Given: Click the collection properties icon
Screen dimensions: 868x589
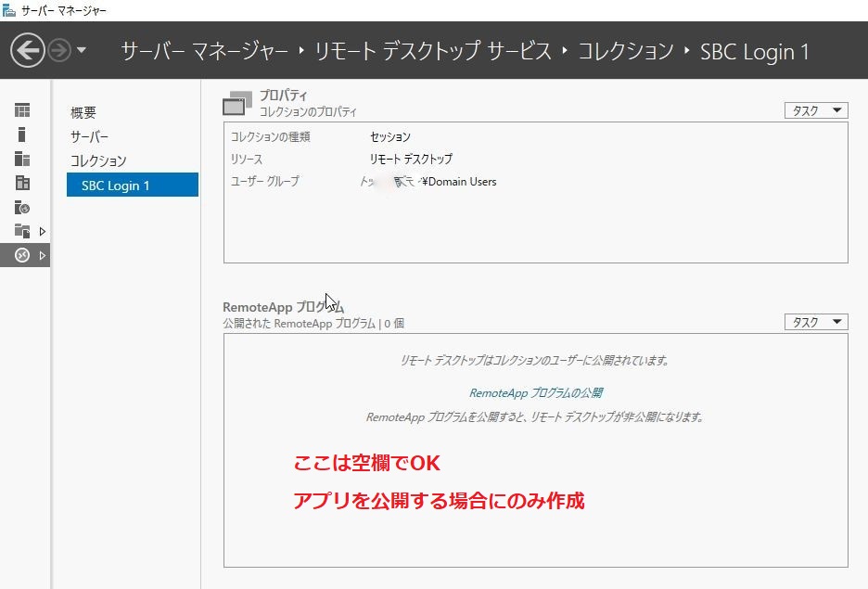Looking at the screenshot, I should tap(236, 103).
